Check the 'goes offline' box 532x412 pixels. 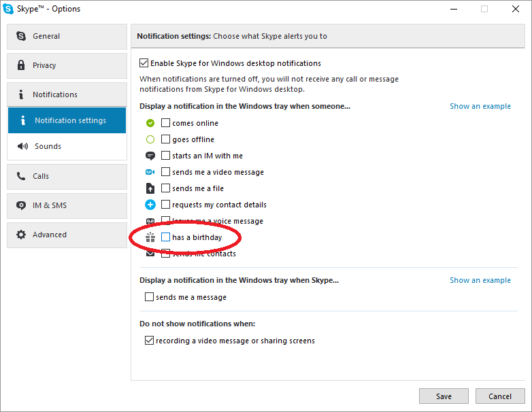pos(165,139)
